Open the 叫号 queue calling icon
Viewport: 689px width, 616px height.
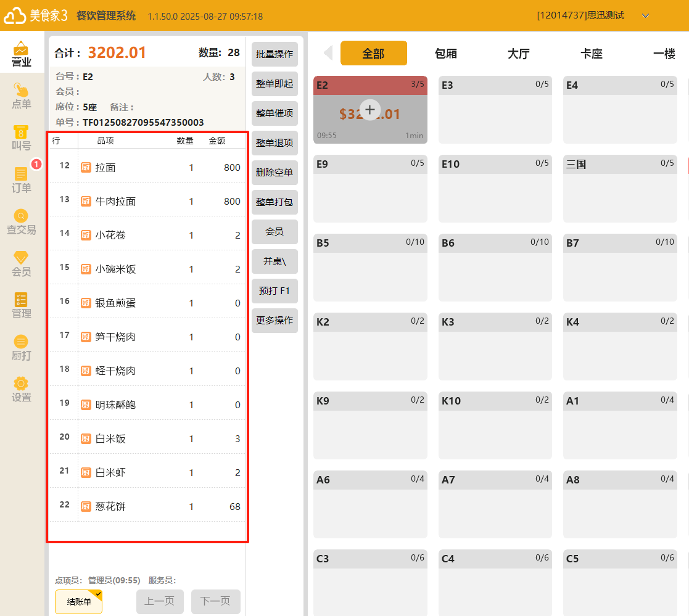22,138
